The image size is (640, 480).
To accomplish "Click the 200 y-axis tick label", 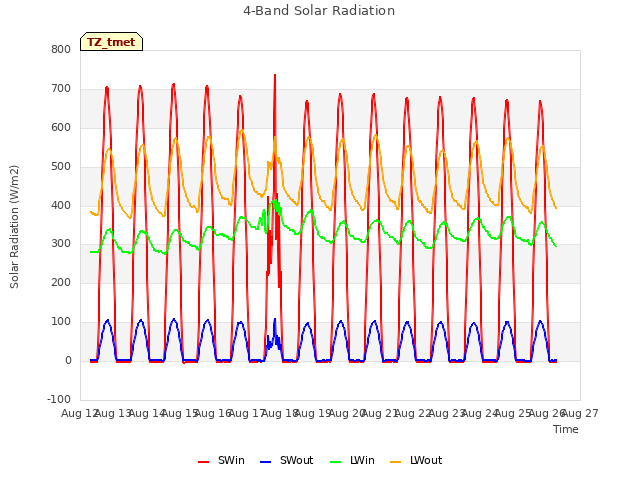I will 61,282.
